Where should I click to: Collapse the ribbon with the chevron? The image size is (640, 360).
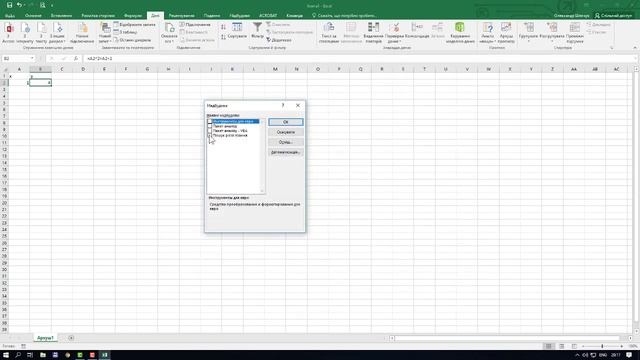pyautogui.click(x=635, y=48)
